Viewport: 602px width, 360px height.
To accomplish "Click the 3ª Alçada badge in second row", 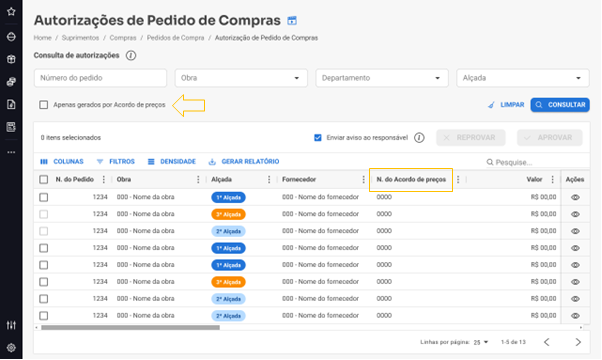I will point(228,214).
